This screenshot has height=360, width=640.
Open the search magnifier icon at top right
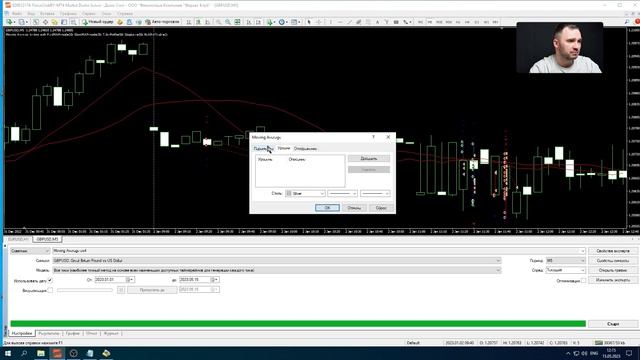pos(627,22)
